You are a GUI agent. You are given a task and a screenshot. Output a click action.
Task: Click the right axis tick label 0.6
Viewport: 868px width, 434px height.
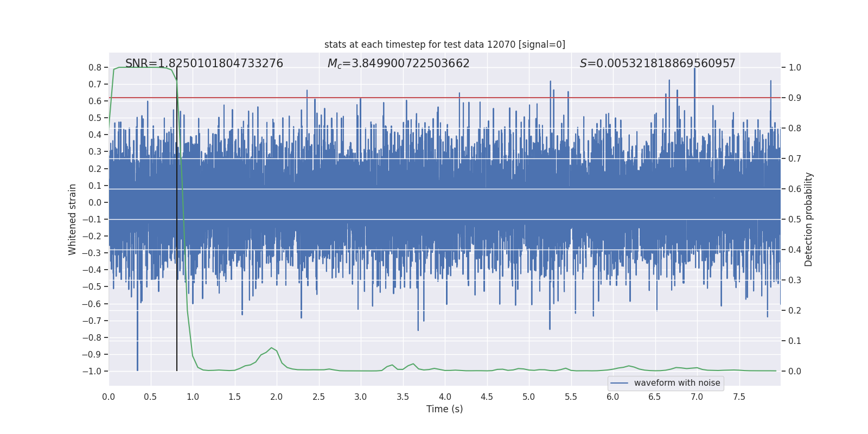tap(795, 189)
